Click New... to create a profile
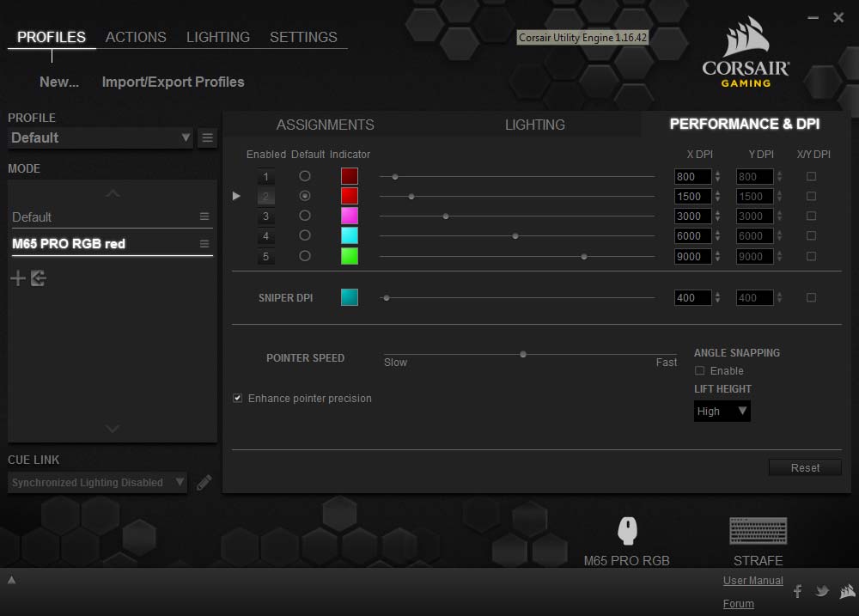Screen dimensions: 859x616 [59, 82]
